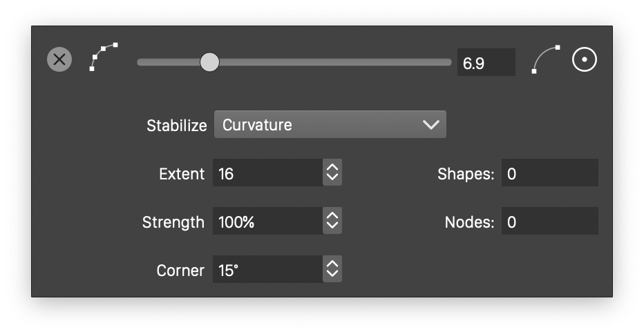Decrease Extent with the stepper down arrow
Screen dimensions: 644x334
coord(332,178)
